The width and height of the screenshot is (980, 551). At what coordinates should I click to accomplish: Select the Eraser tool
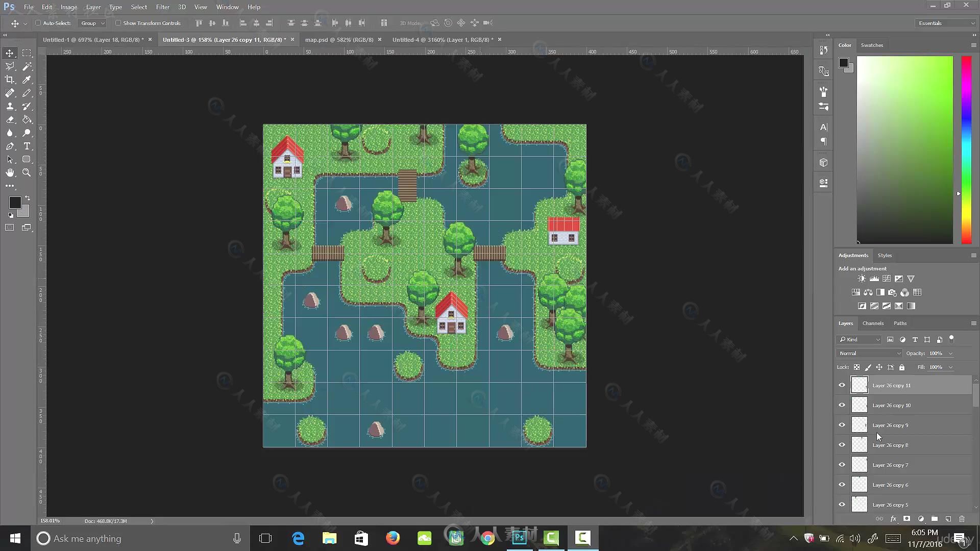[10, 120]
